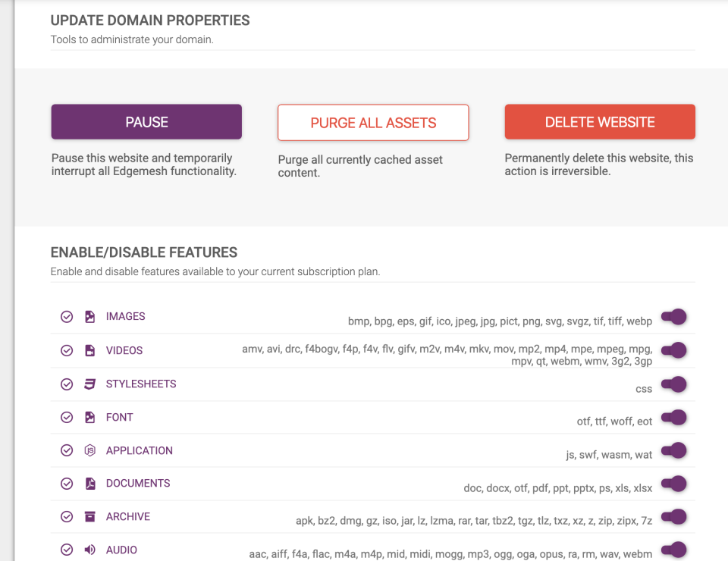Select the Audio feature label
This screenshot has height=561, width=728.
121,550
